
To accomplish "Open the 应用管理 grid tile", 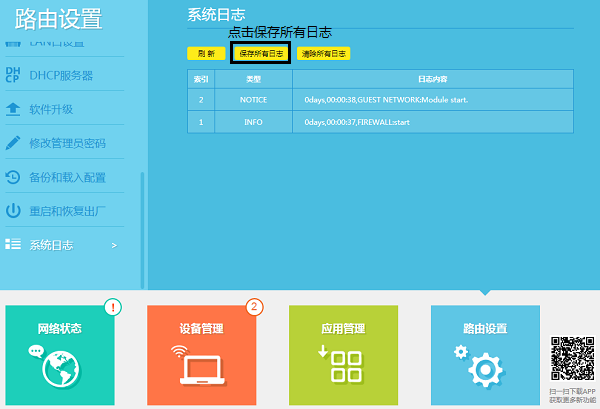I will tap(343, 355).
